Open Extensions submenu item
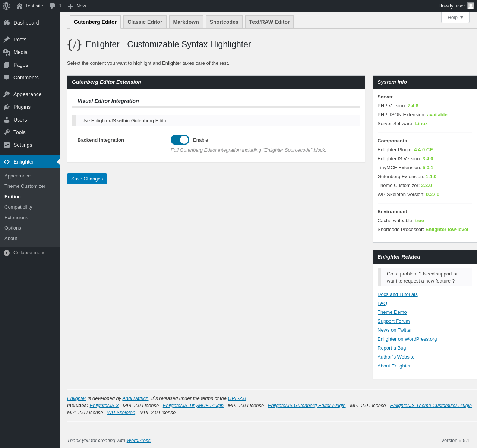 tap(16, 218)
